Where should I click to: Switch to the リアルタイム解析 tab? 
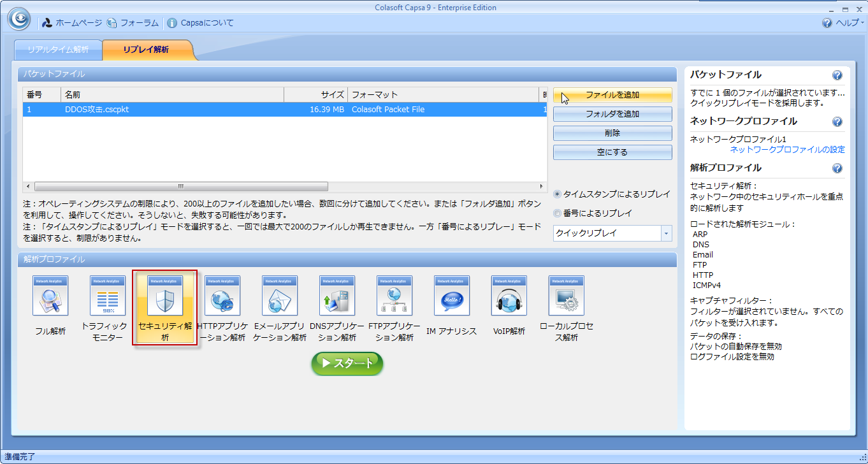coord(57,50)
